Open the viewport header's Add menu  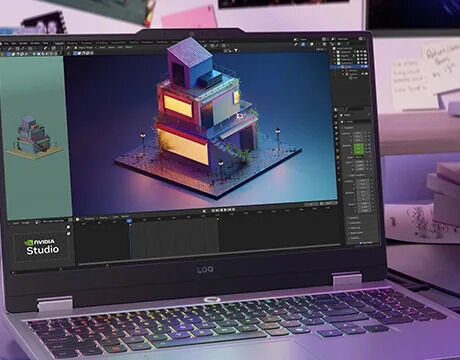120,47
